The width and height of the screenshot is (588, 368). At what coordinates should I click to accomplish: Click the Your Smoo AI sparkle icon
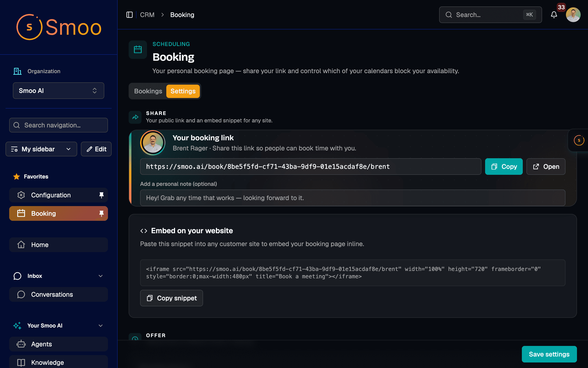[17, 325]
